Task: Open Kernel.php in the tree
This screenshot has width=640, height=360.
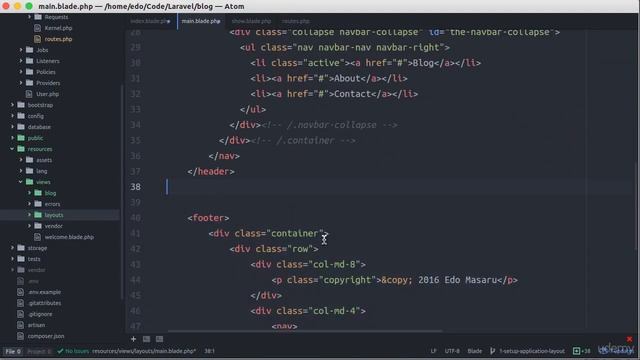Action: click(58, 28)
